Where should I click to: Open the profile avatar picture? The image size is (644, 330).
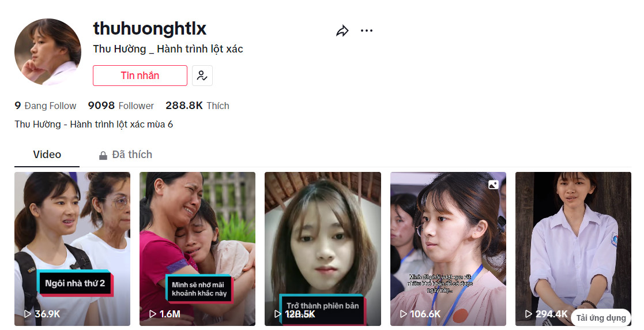[x=48, y=52]
